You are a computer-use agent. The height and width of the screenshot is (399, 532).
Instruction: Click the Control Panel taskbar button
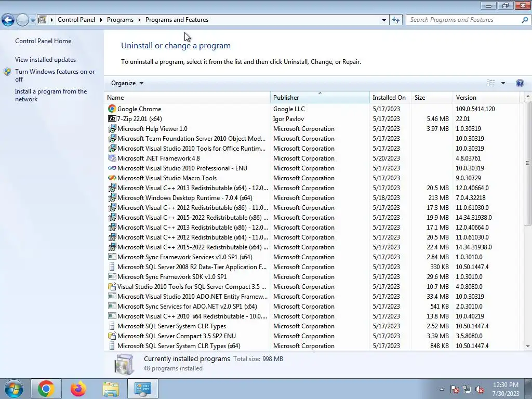tap(143, 389)
